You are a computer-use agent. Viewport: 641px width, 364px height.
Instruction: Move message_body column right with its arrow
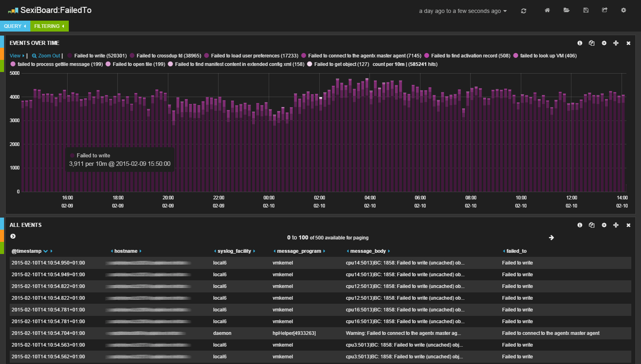[389, 251]
